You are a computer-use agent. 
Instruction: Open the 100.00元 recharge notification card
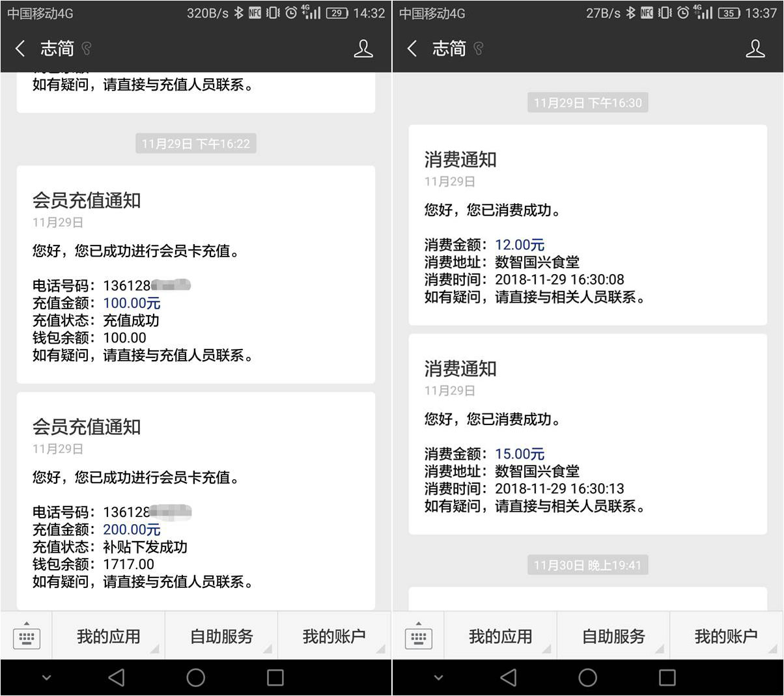(x=195, y=275)
